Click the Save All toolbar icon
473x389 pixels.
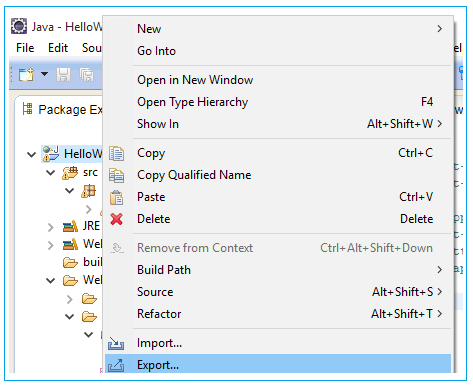click(86, 74)
